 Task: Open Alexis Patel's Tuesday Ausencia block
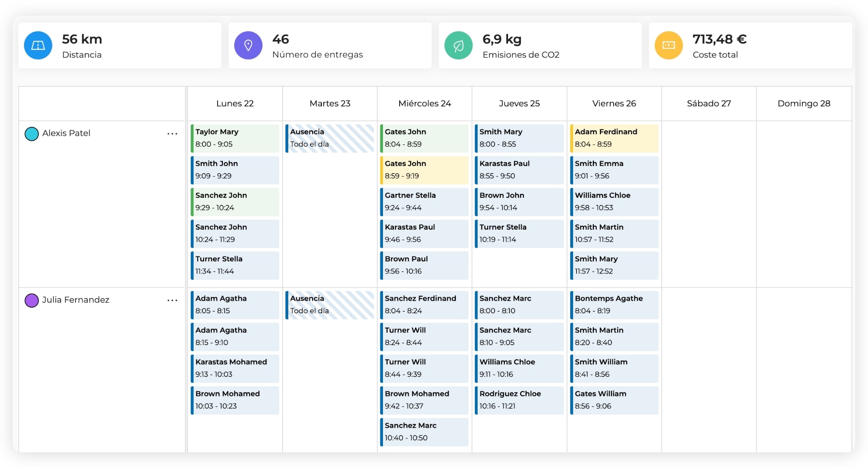330,138
